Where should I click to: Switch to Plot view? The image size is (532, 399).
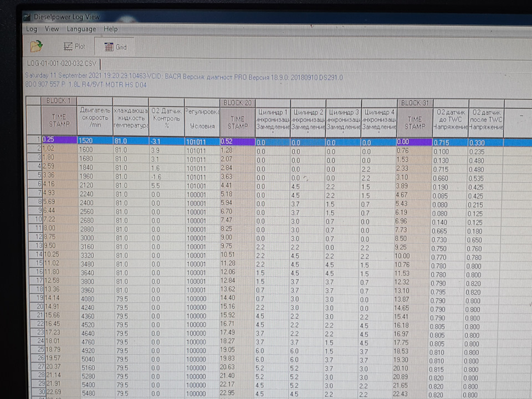(x=74, y=47)
